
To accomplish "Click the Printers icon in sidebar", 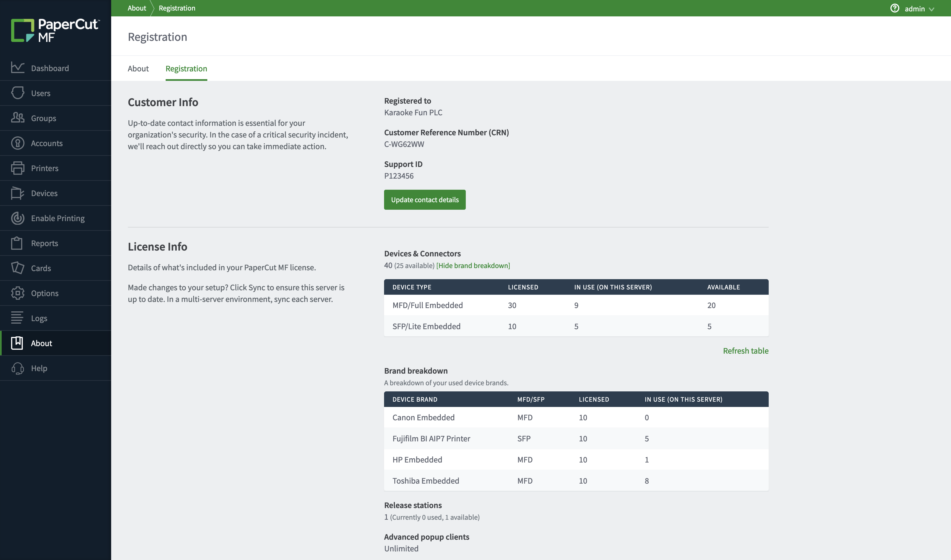I will [x=17, y=168].
